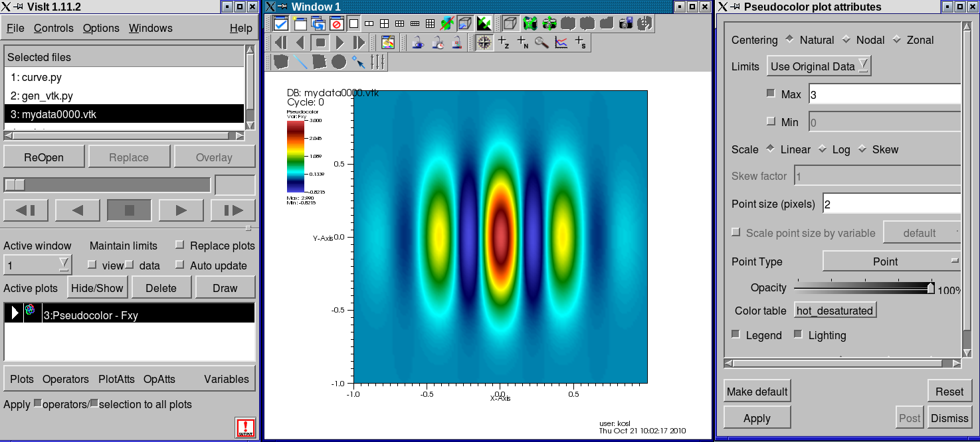980x442 pixels.
Task: Click the save window camera icon
Action: click(625, 25)
